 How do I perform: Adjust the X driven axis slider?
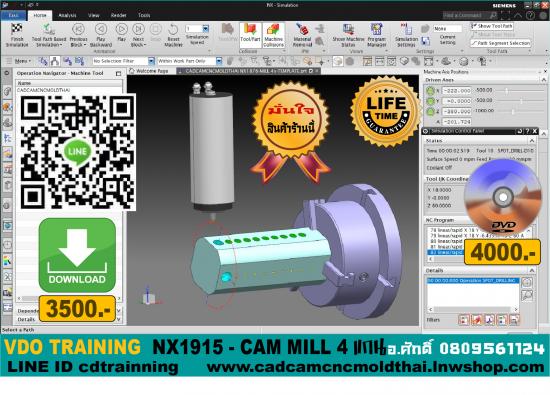click(506, 91)
